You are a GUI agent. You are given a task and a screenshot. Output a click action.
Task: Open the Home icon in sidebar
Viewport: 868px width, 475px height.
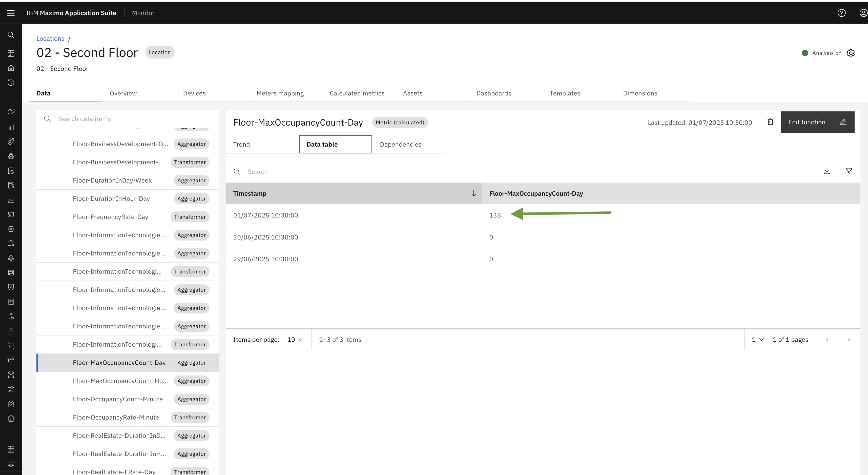(x=11, y=68)
